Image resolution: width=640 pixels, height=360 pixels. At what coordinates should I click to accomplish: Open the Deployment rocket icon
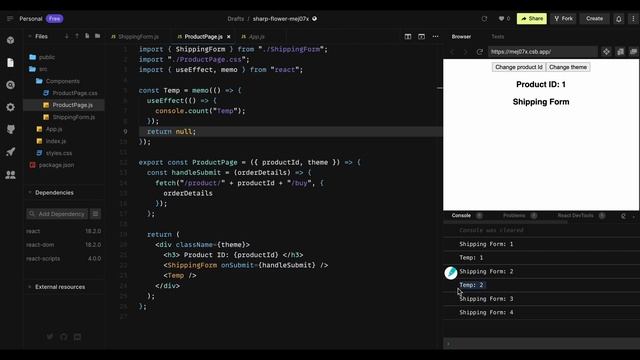click(x=11, y=152)
